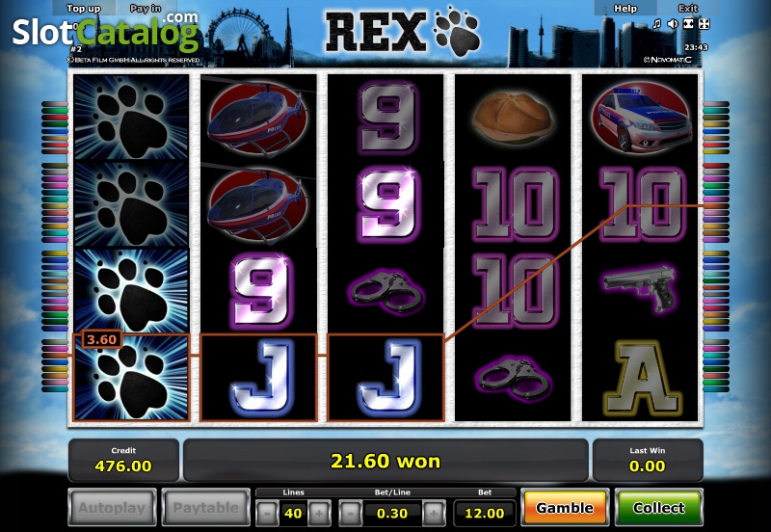Decrease Bet/Line with the minus button
The image size is (771, 532).
350,514
